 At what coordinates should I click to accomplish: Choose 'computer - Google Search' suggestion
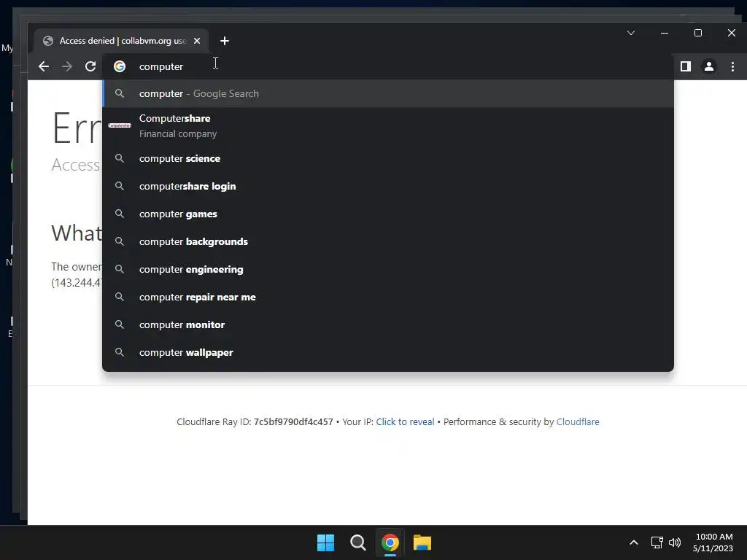tap(388, 94)
